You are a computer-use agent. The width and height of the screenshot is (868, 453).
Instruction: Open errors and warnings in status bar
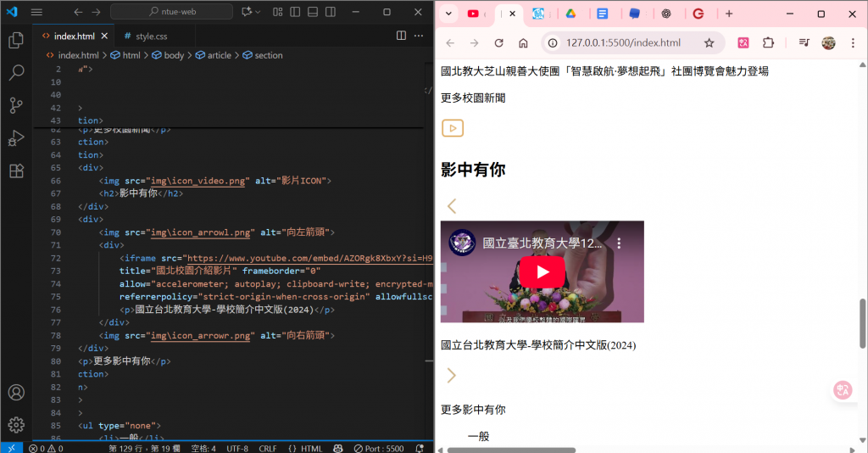[x=46, y=448]
